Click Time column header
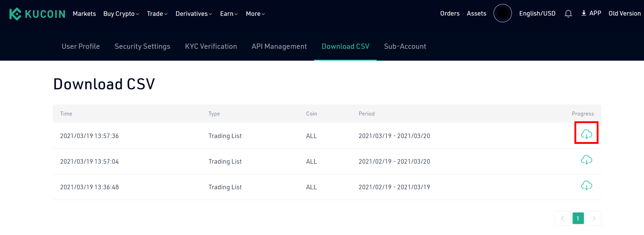644x235 pixels. point(66,114)
